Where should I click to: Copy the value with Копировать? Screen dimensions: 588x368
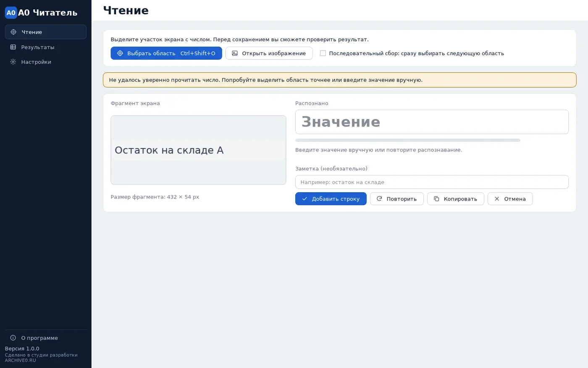[x=456, y=199]
